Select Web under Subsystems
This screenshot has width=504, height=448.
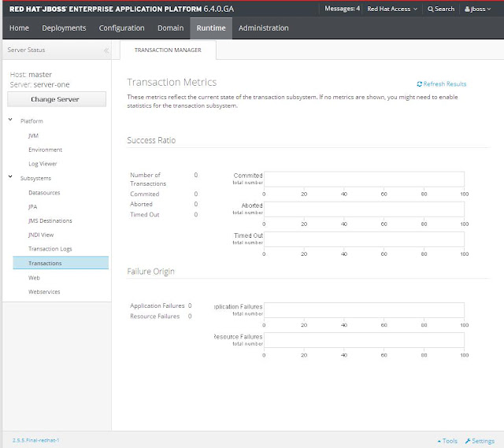(34, 278)
